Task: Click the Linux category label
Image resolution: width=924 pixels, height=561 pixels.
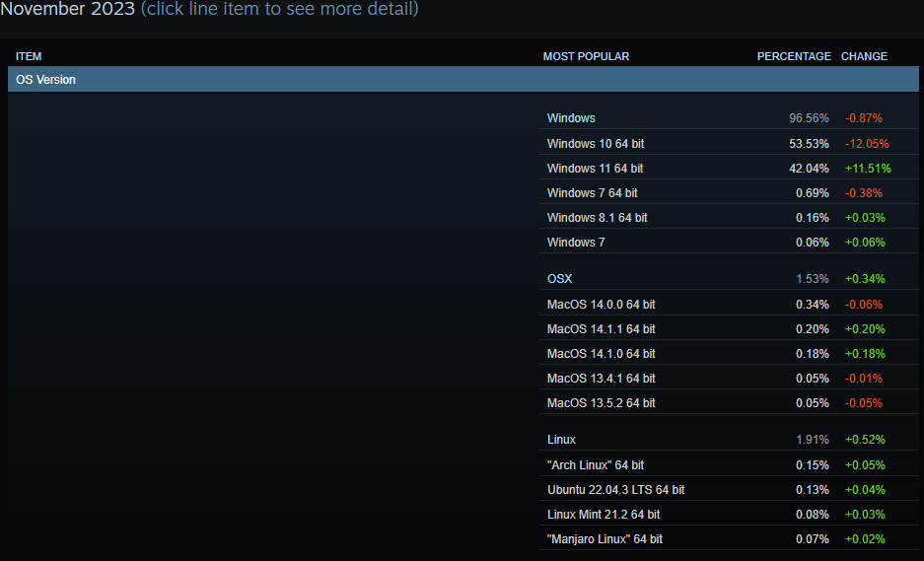Action: coord(562,440)
